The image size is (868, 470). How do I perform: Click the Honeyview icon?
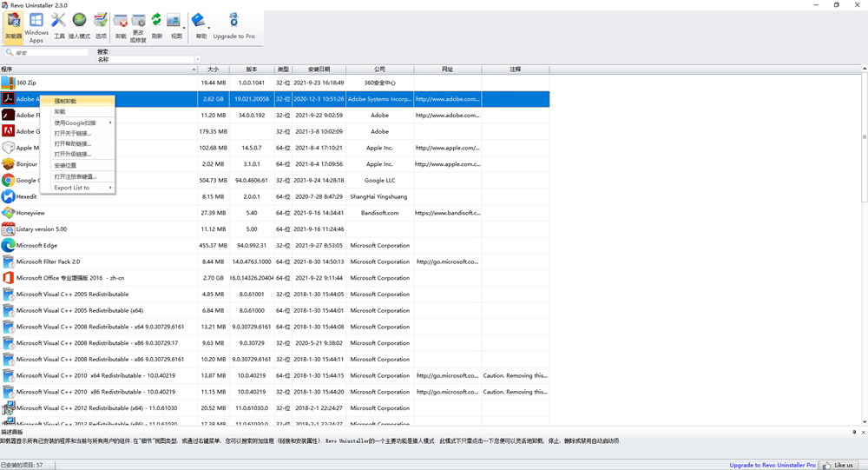click(8, 213)
